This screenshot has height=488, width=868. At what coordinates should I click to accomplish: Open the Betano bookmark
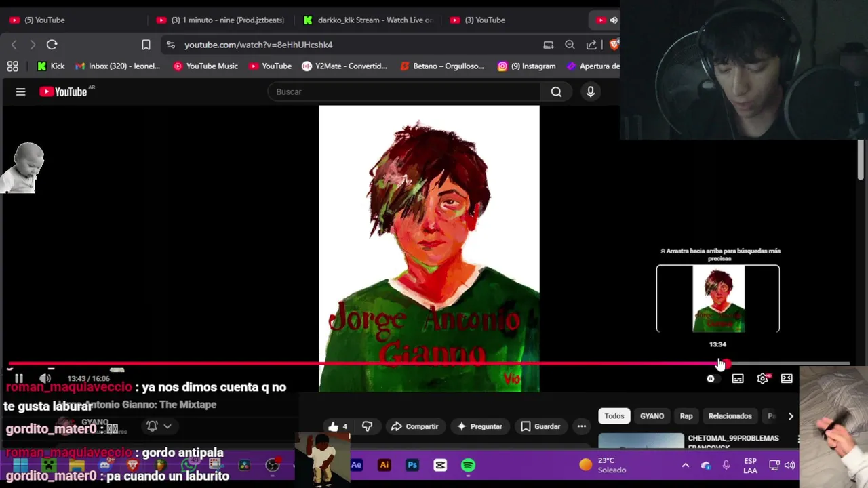[x=442, y=66]
